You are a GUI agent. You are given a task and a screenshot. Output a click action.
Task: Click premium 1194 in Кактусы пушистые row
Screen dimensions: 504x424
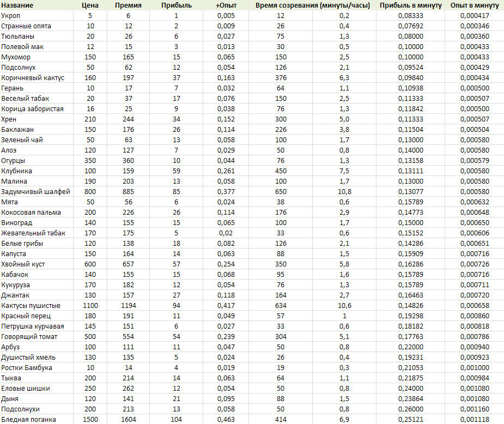pyautogui.click(x=128, y=306)
